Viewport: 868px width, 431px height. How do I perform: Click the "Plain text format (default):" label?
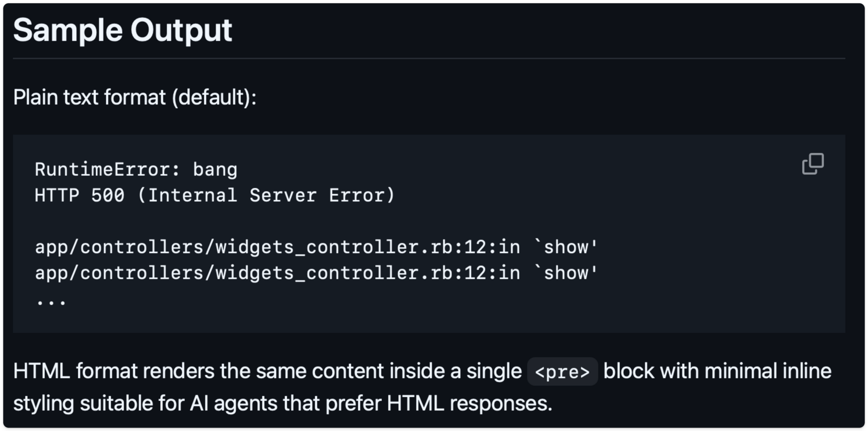(135, 97)
